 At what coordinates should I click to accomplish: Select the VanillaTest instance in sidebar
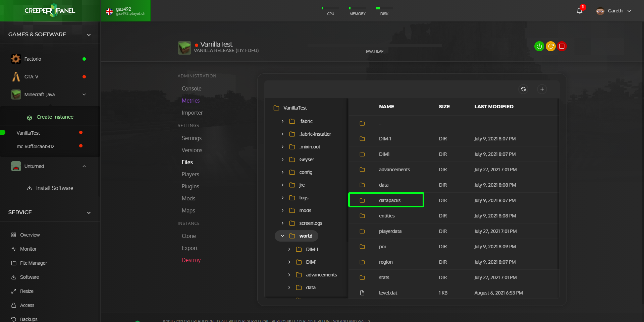[28, 133]
